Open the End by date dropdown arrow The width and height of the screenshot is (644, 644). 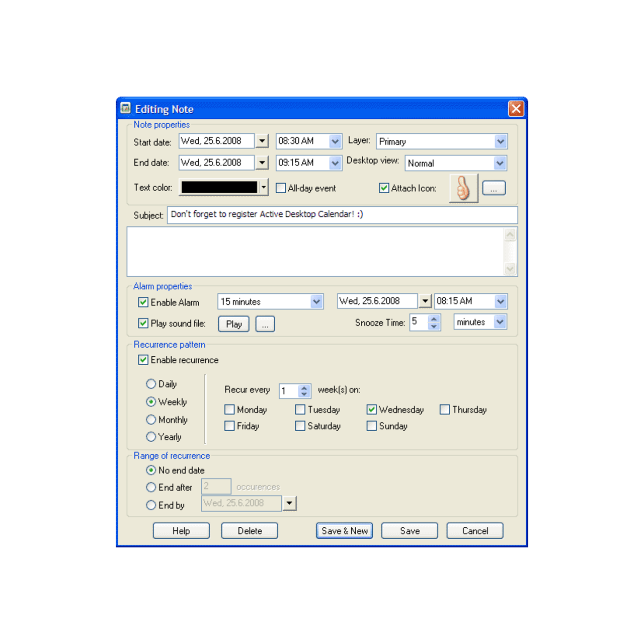click(x=289, y=503)
